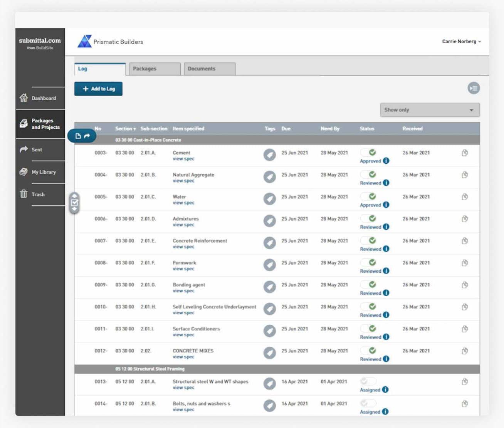Open the Show only dropdown

(429, 110)
